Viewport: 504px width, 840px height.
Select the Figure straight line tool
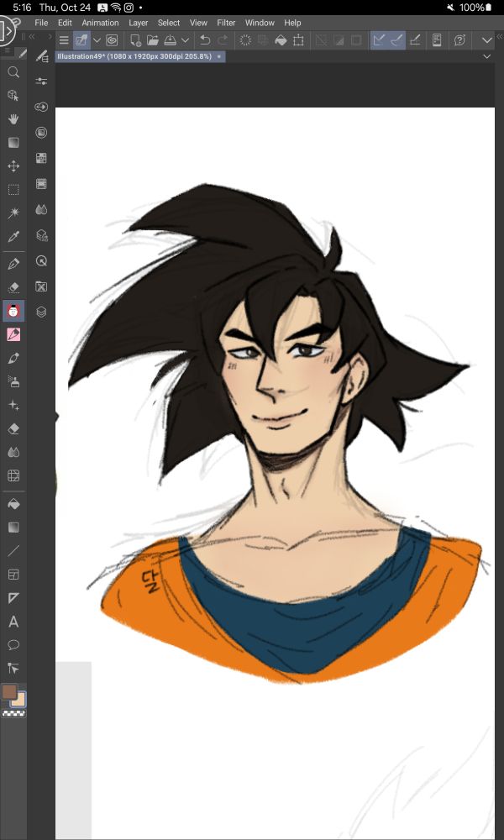coord(13,551)
